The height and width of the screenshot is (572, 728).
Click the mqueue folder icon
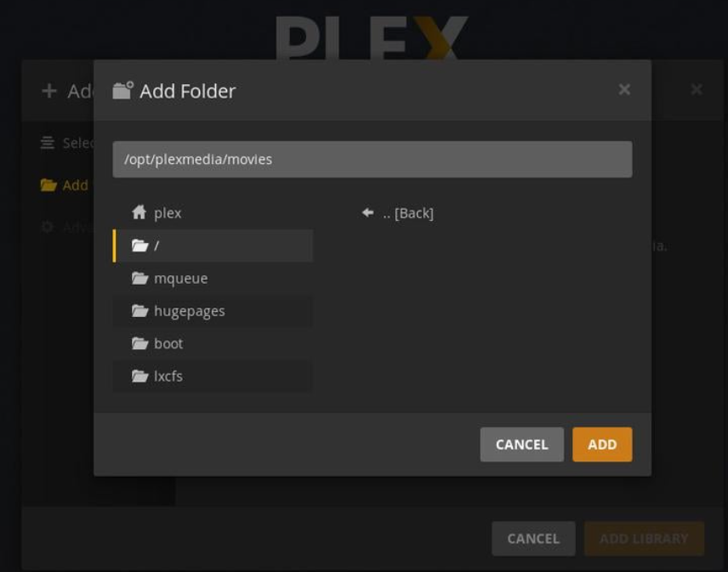[139, 278]
